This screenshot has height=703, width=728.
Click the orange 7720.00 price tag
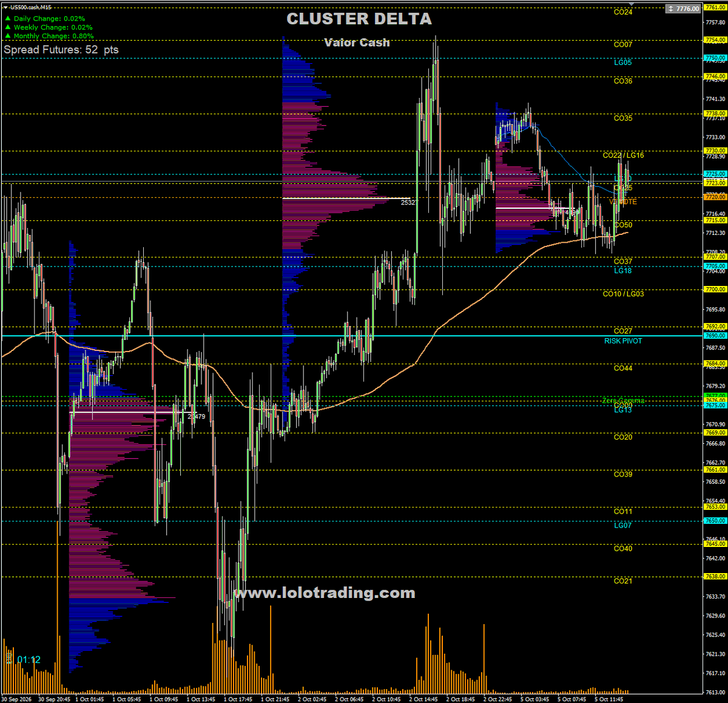(715, 197)
